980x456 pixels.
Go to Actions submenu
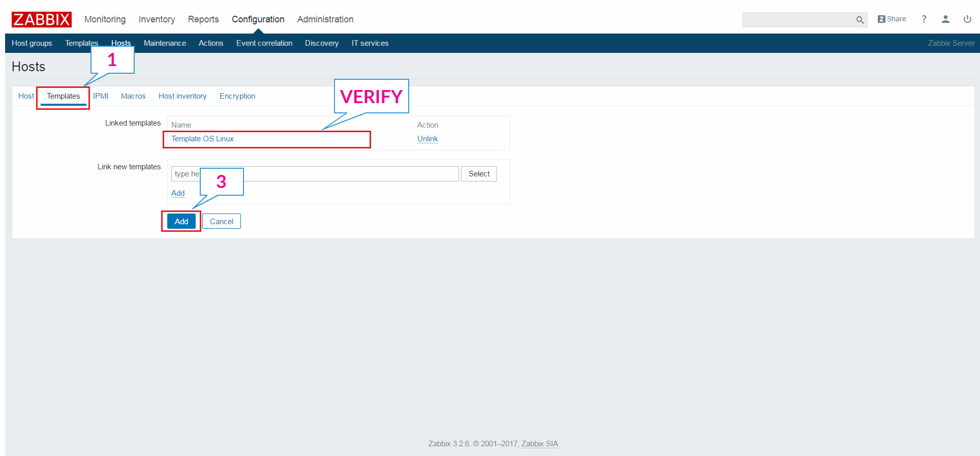click(211, 43)
